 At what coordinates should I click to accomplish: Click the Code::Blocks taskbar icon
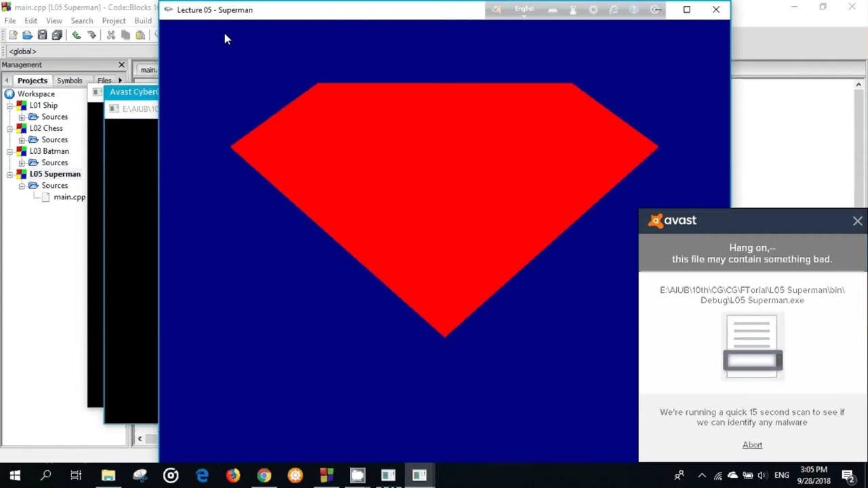tap(326, 475)
